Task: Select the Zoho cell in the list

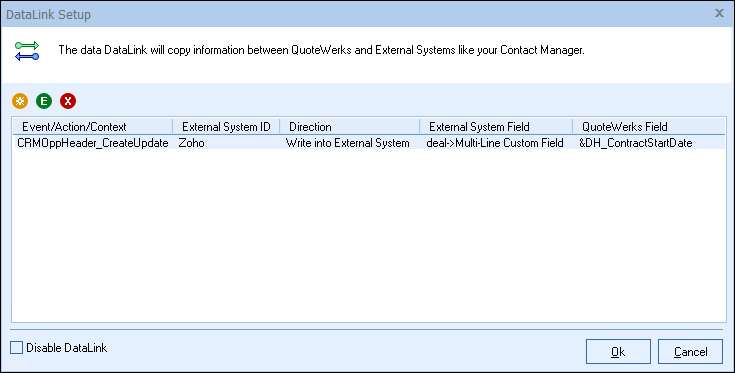Action: coord(191,143)
